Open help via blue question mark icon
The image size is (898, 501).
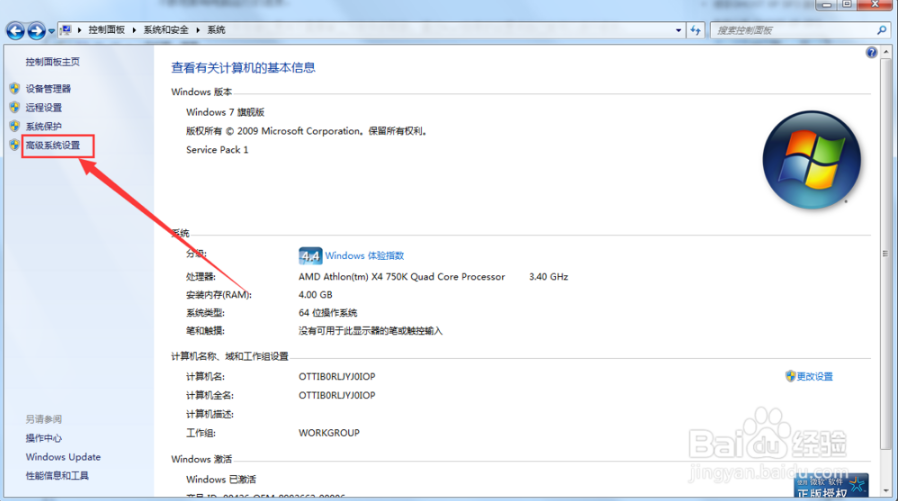click(871, 52)
